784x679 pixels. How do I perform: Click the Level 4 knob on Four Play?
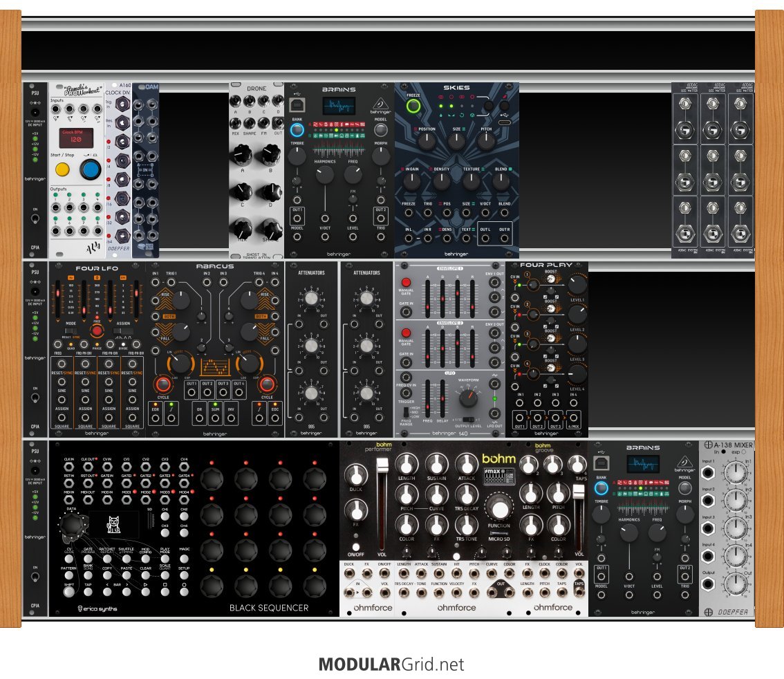(577, 374)
